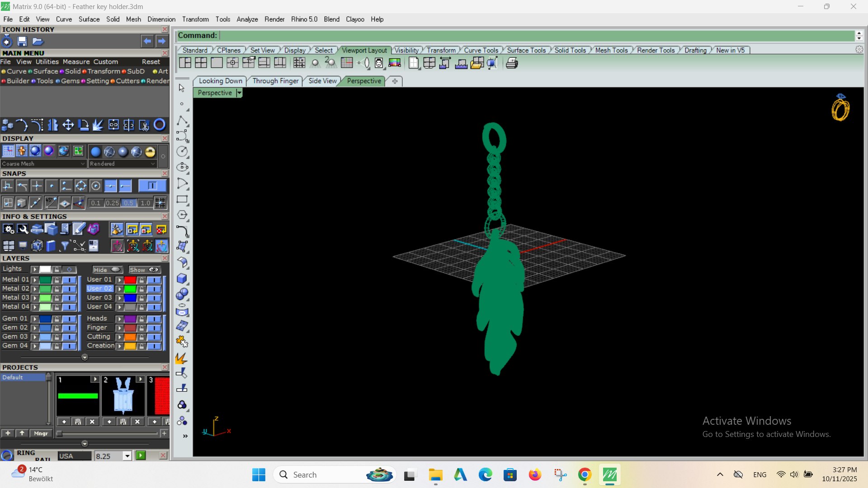
Task: Expand the Creation layer arrow
Action: pos(119,346)
